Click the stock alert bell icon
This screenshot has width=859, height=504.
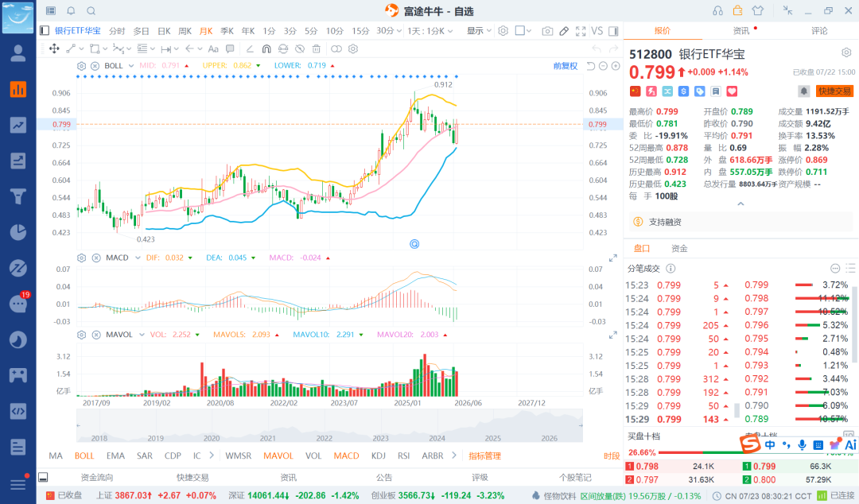pyautogui.click(x=803, y=91)
